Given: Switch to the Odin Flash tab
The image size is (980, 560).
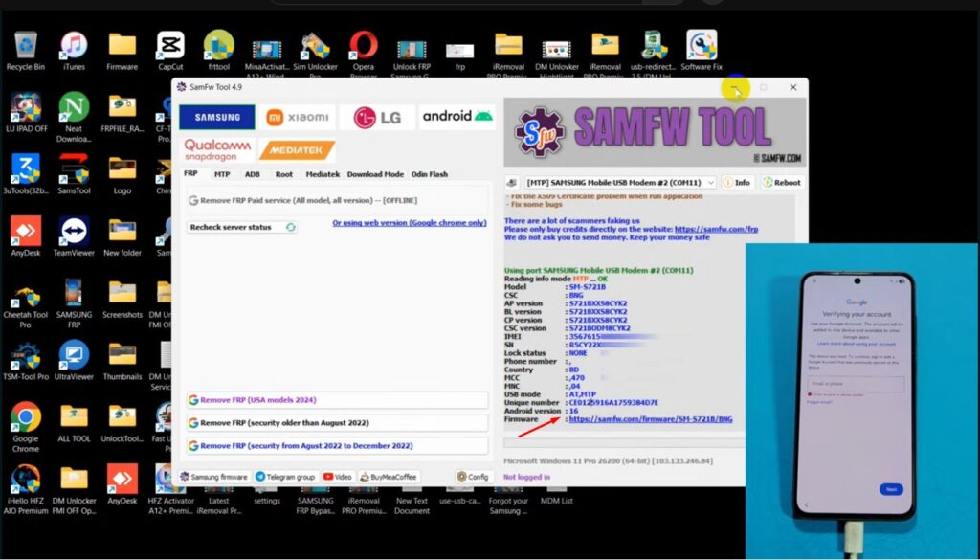Looking at the screenshot, I should [x=429, y=174].
